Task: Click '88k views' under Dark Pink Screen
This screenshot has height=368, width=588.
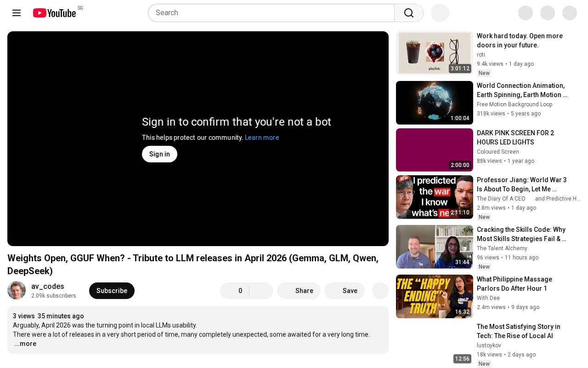Action: tap(489, 161)
